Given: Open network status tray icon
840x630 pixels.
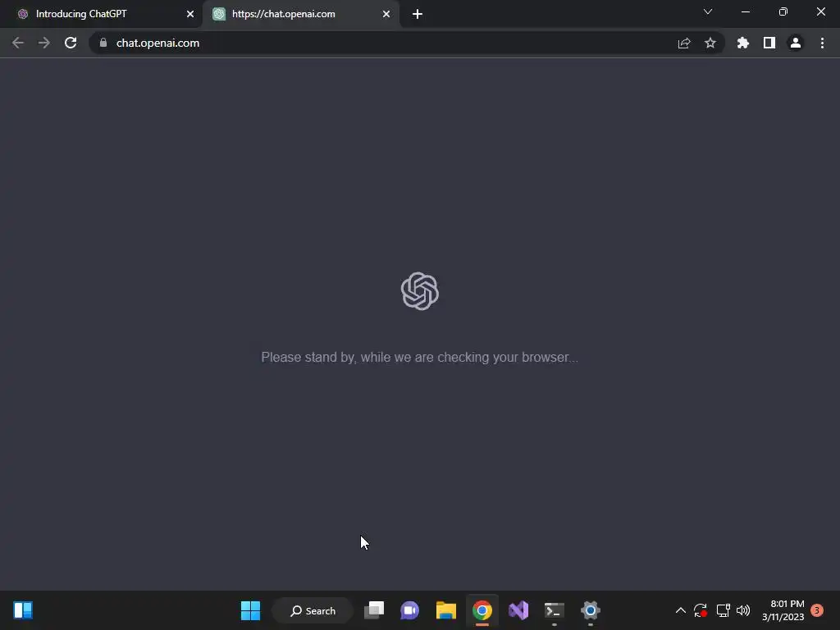Looking at the screenshot, I should point(724,610).
